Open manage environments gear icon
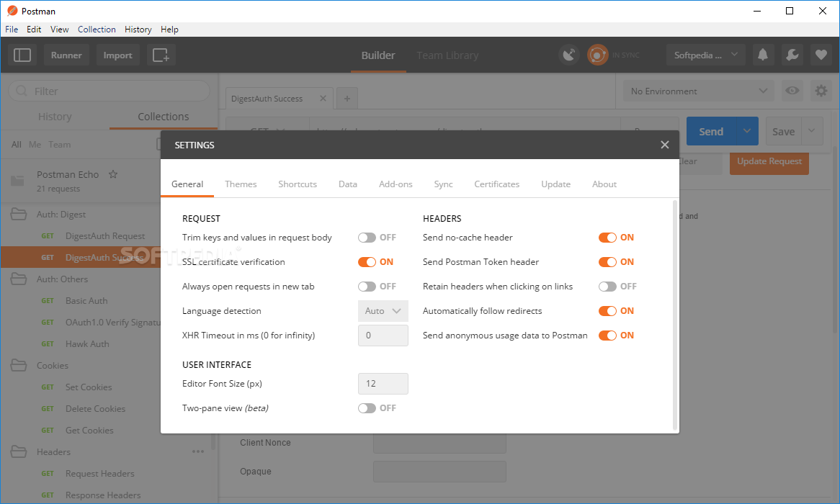Screen dimensions: 840x504 coord(821,91)
